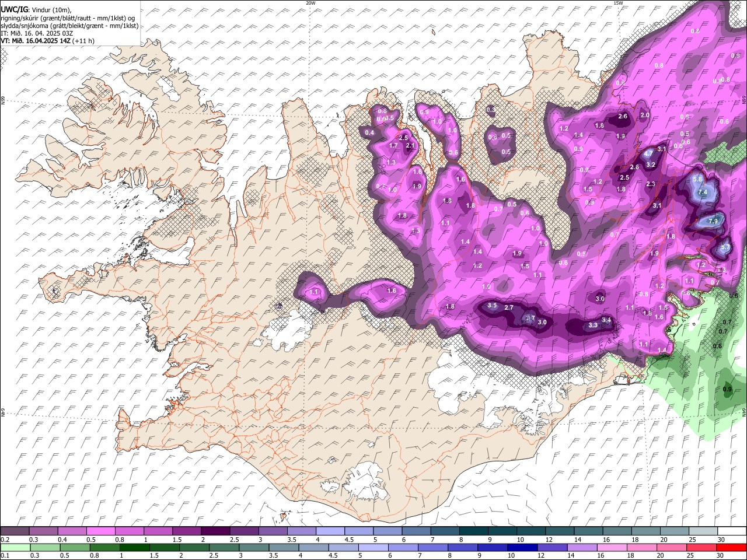The height and width of the screenshot is (560, 747).
Task: Click the 3.4 precipitation value on the map
Action: coord(606,320)
